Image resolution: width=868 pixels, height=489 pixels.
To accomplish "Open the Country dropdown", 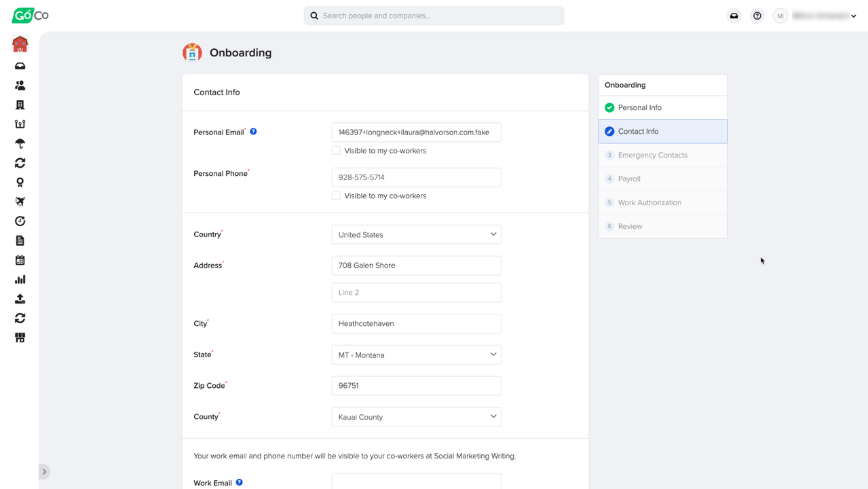I will click(416, 234).
